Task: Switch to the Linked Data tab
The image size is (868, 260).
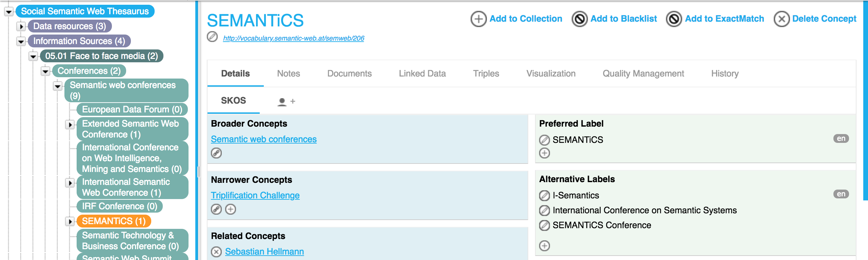Action: [422, 73]
